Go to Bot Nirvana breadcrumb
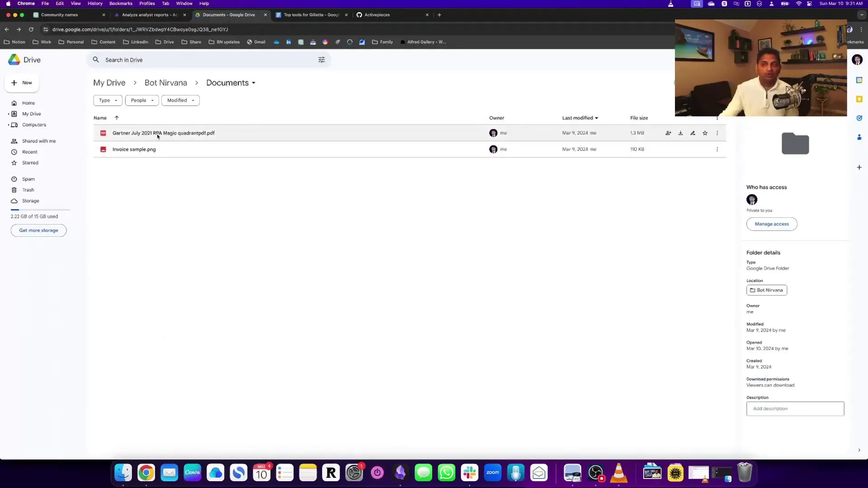This screenshot has width=868, height=488. tap(166, 83)
